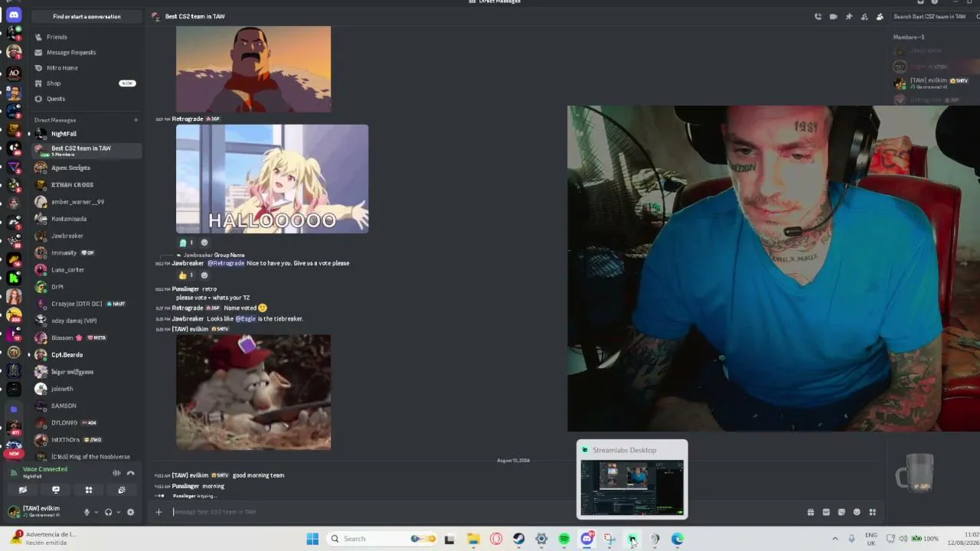Open the Luna_carter direct message
This screenshot has width=980, height=551.
(x=86, y=269)
